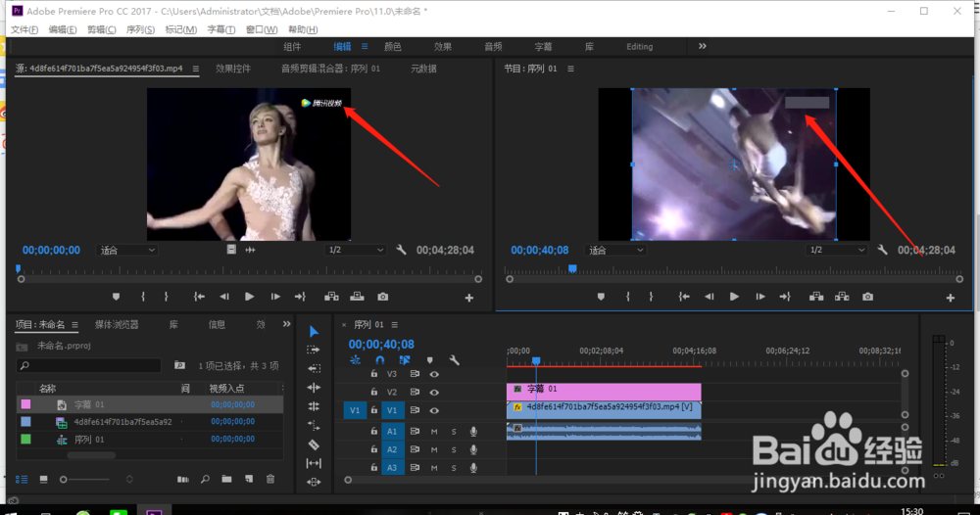Step back one frame in program monitor
Viewport: 980px width, 515px height.
click(x=709, y=297)
